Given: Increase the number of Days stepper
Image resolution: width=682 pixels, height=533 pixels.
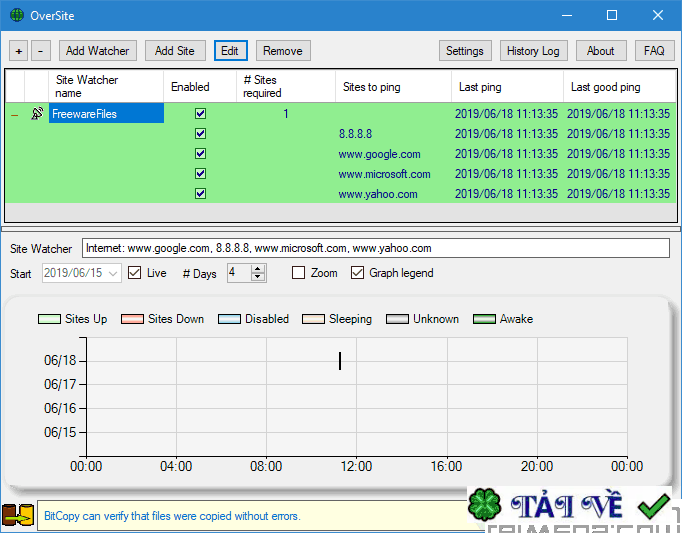Looking at the screenshot, I should [259, 269].
